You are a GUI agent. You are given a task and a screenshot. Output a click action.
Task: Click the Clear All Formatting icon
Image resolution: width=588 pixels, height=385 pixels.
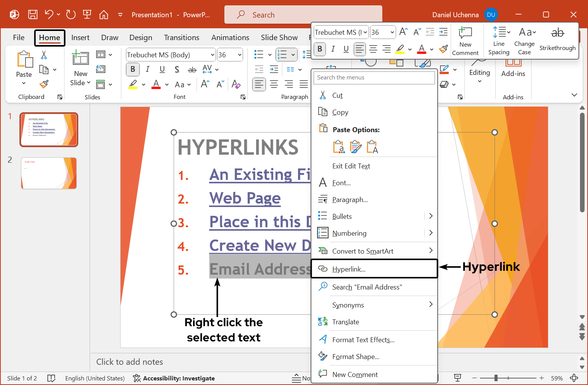(237, 84)
